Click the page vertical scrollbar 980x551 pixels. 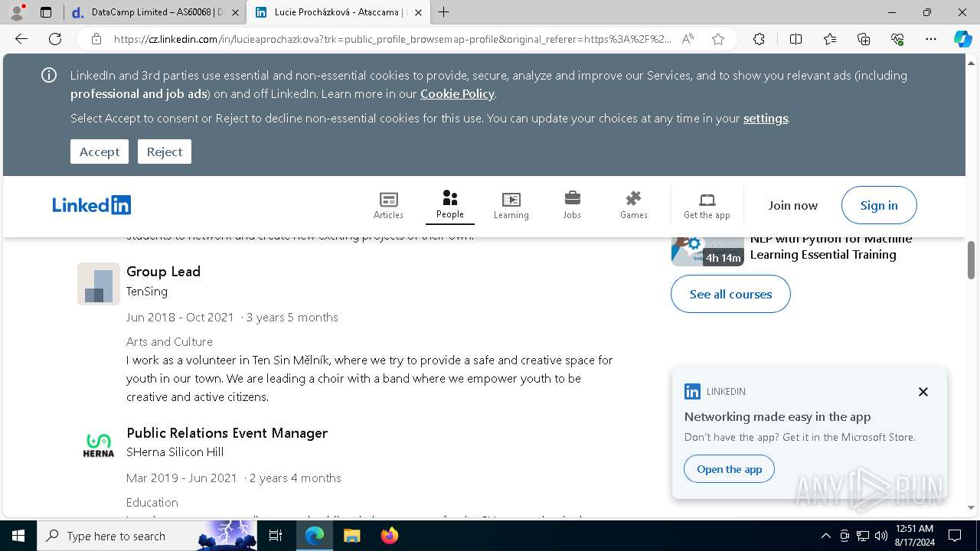click(972, 260)
